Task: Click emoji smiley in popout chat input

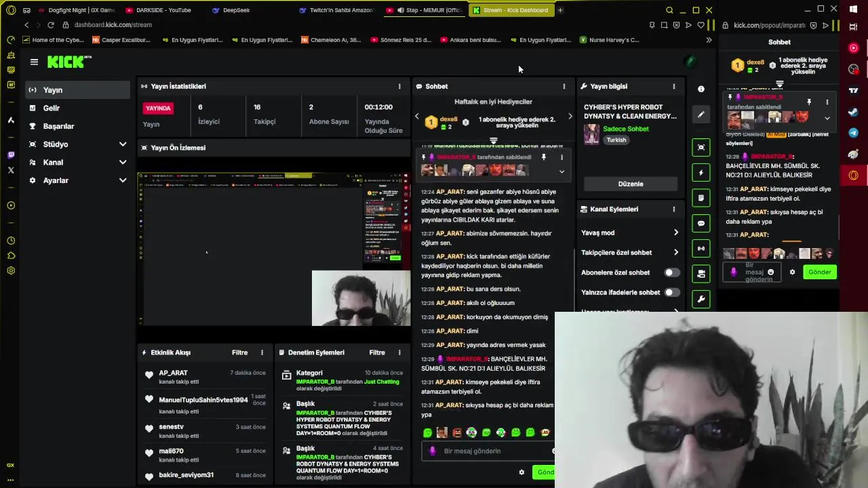Action: (770, 272)
